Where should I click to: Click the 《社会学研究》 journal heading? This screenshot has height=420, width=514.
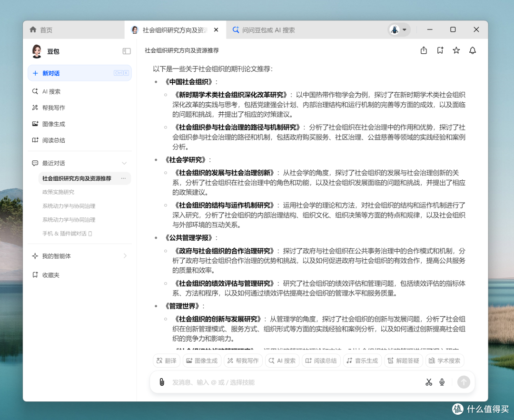coord(186,160)
